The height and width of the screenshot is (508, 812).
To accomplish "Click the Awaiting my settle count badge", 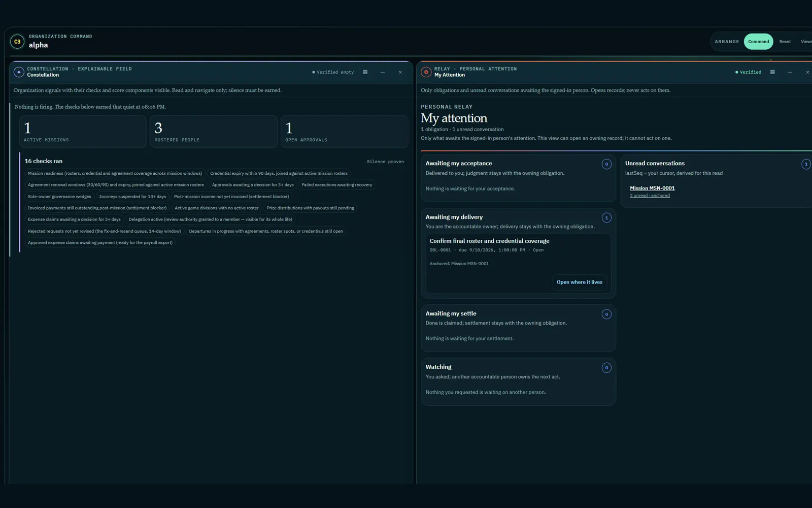I will click(606, 314).
